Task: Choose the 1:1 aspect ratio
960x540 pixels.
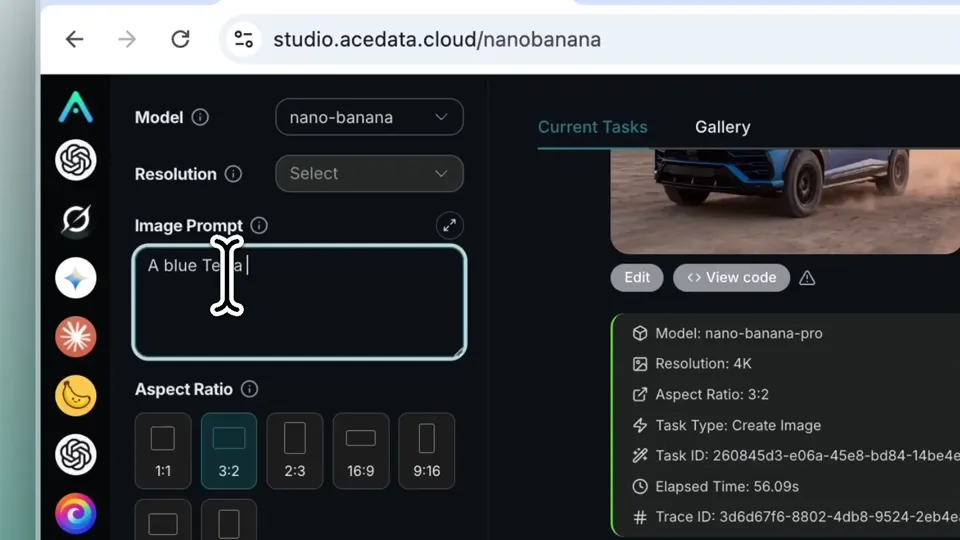Action: click(163, 451)
